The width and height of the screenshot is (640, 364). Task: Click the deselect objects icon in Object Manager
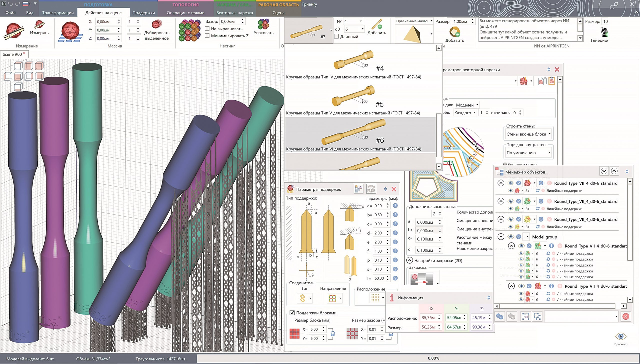(x=511, y=316)
